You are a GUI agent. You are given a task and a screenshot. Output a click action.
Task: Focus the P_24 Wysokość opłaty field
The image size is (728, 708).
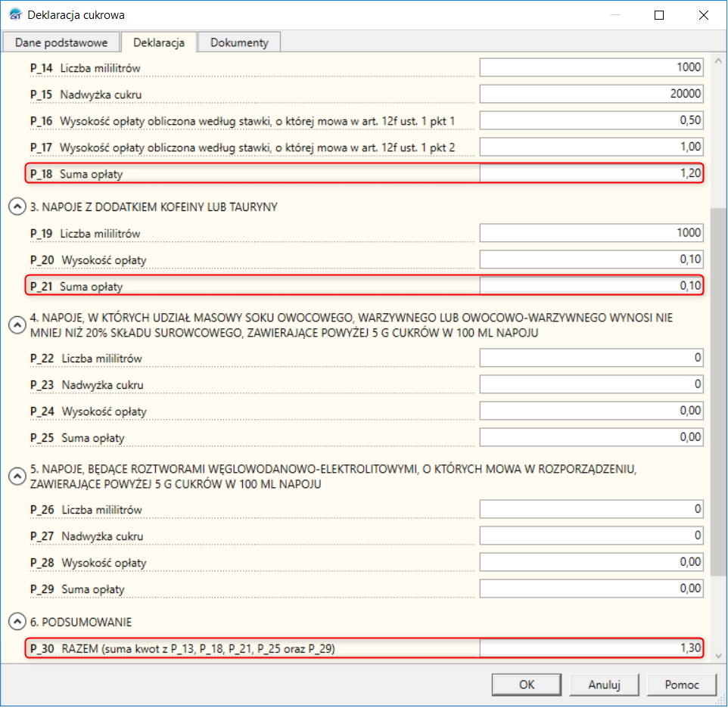(592, 411)
